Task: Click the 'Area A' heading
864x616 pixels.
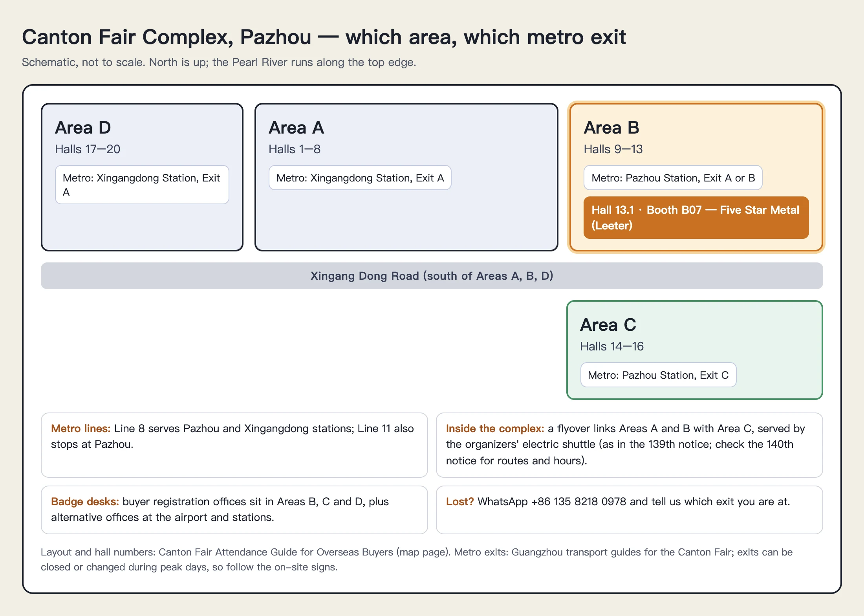Action: 297,128
